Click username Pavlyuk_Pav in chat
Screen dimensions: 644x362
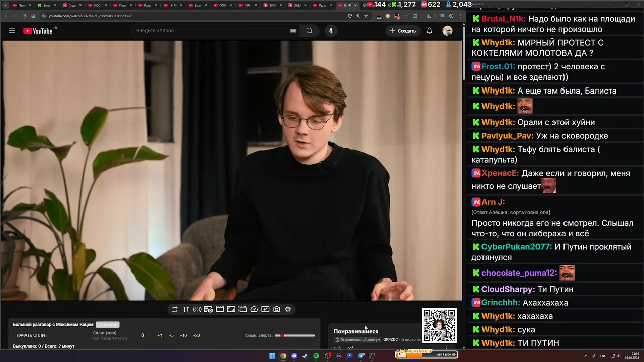click(507, 136)
